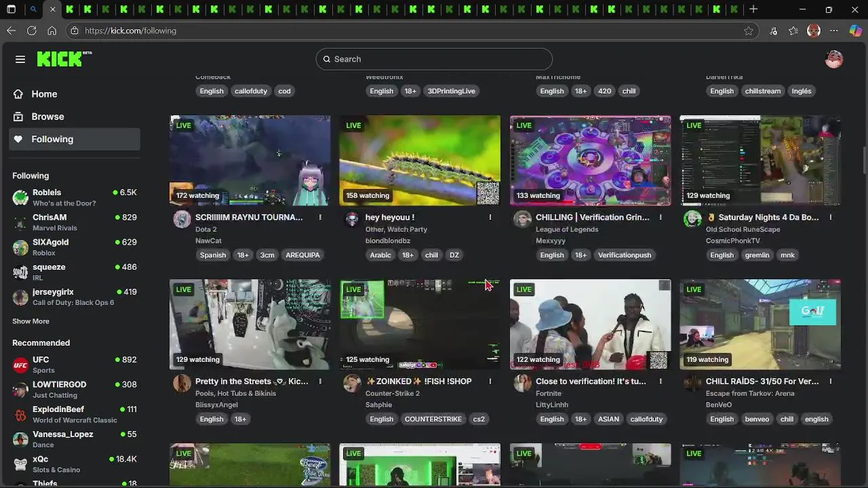The width and height of the screenshot is (868, 488).
Task: Bookmark page with the star icon
Action: click(x=749, y=30)
